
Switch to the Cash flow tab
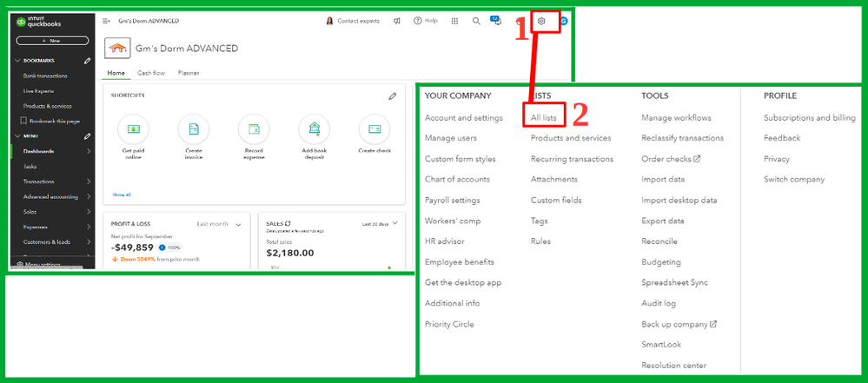pyautogui.click(x=151, y=73)
